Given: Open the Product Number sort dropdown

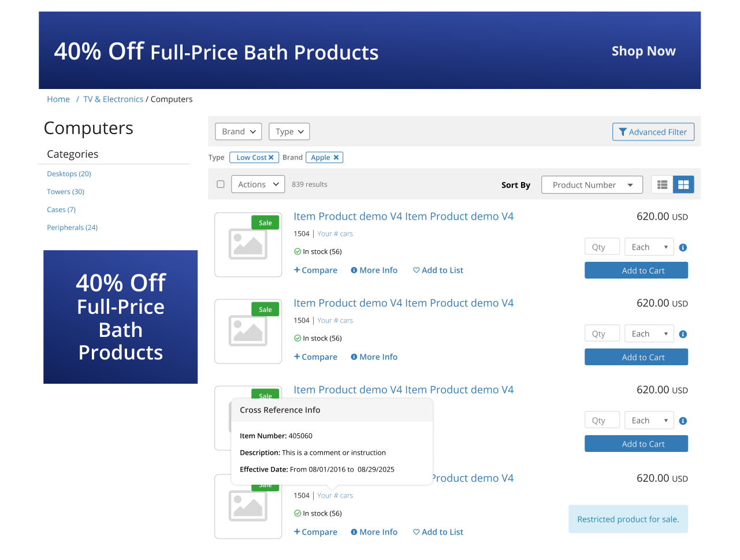Looking at the screenshot, I should (x=592, y=185).
